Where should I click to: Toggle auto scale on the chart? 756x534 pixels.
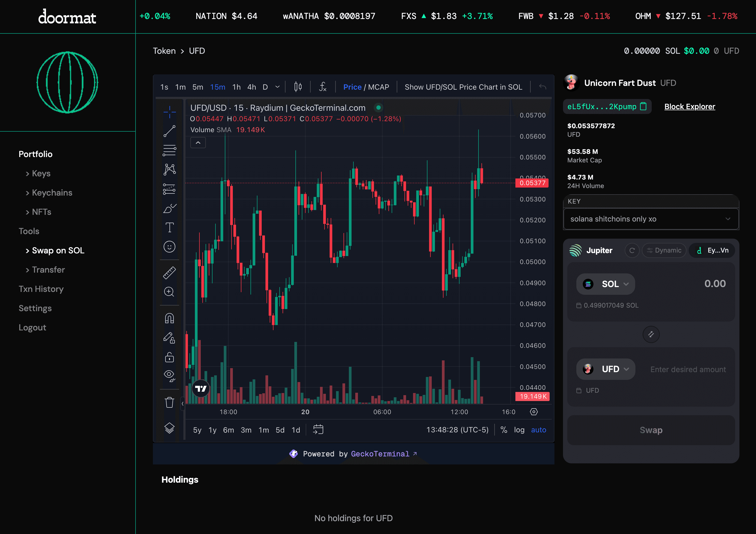coord(538,430)
